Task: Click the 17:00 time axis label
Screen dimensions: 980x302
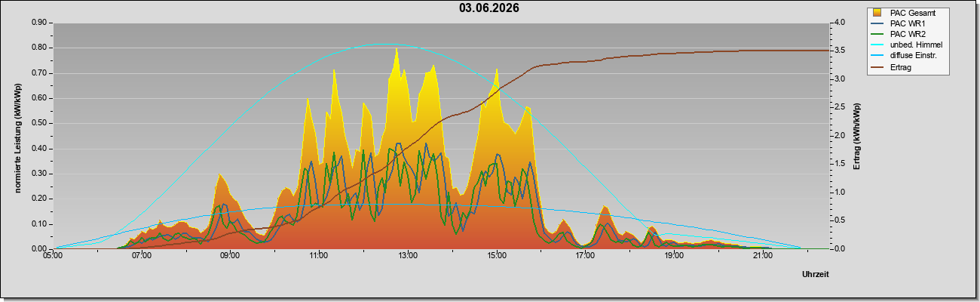Action: point(585,256)
